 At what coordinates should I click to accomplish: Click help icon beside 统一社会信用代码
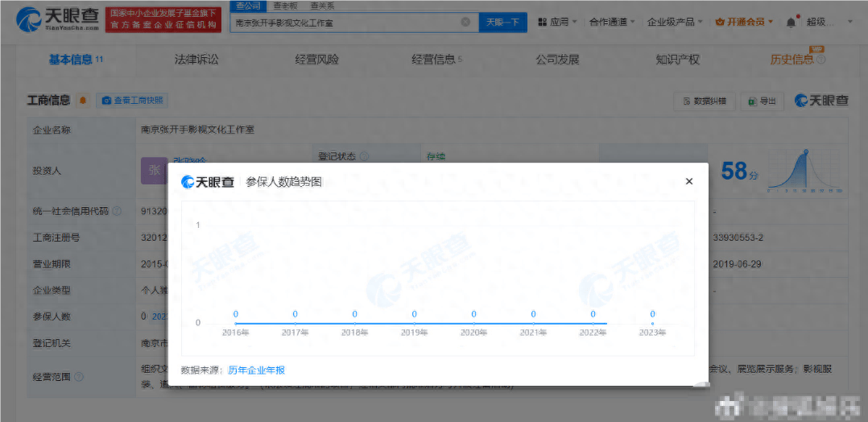tap(117, 211)
